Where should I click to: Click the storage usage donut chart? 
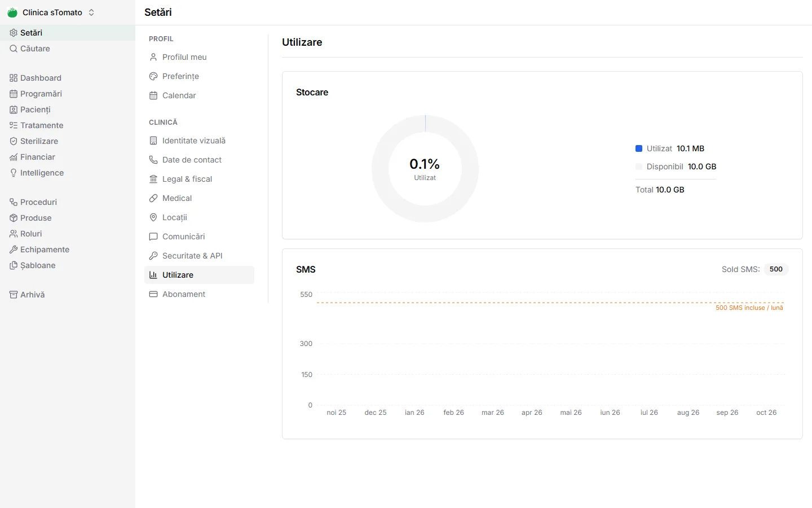pyautogui.click(x=425, y=169)
